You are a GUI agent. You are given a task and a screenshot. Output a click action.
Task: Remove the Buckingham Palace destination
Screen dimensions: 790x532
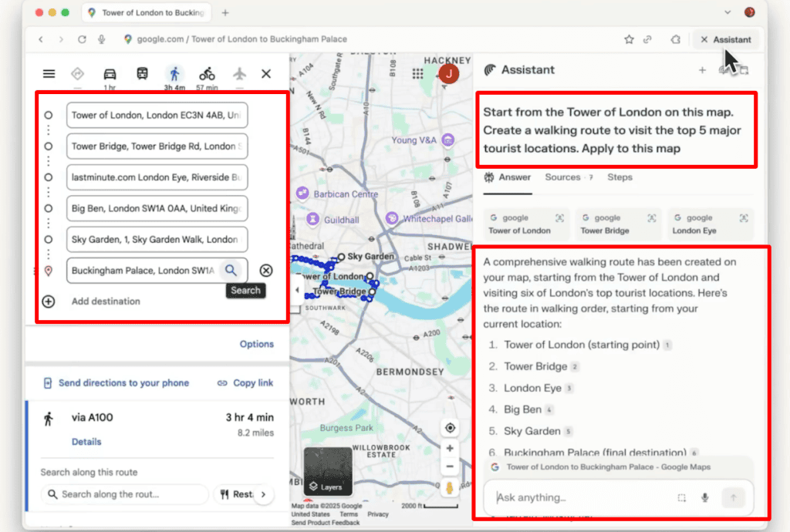(266, 271)
